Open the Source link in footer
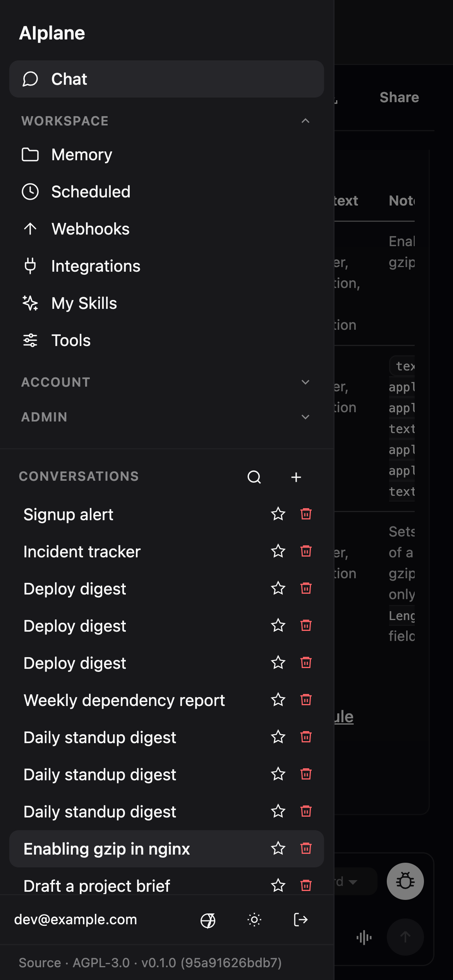The height and width of the screenshot is (980, 453). tap(40, 963)
